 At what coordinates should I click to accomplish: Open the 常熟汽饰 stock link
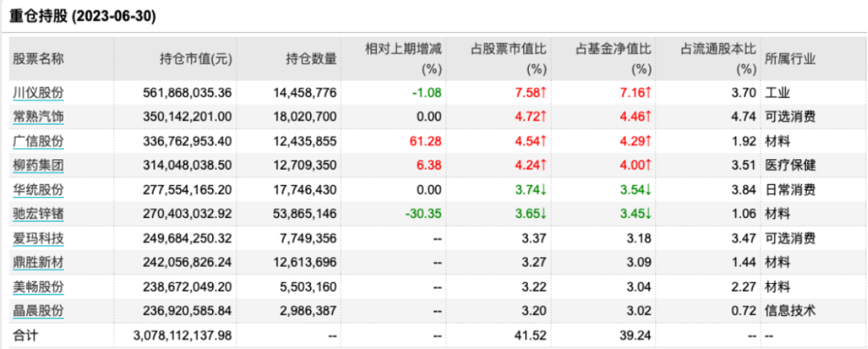coord(39,117)
